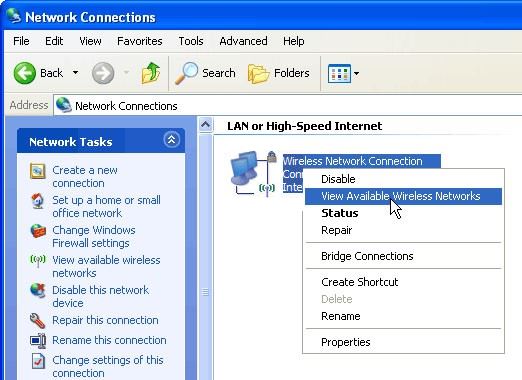The height and width of the screenshot is (380, 522).
Task: Click the Folders toolbar icon
Action: click(x=259, y=73)
